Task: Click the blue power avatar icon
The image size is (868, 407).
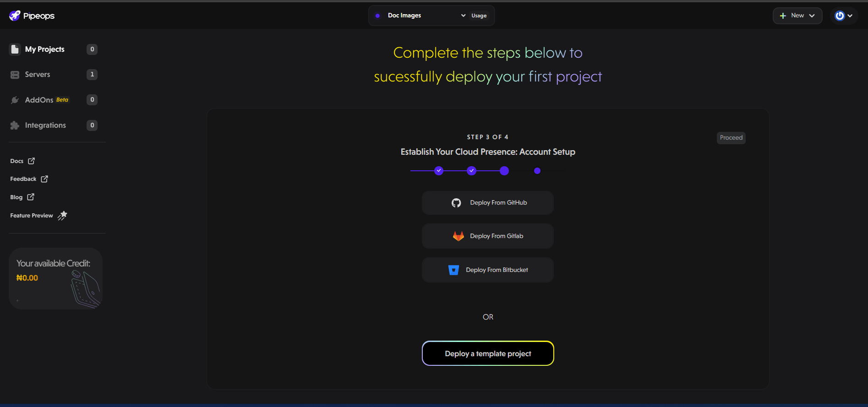Action: [840, 16]
